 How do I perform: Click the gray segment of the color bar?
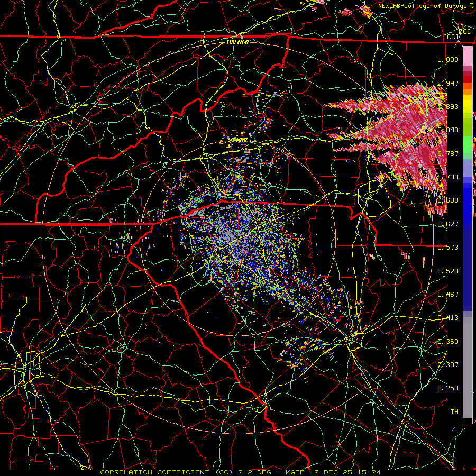[x=467, y=368]
